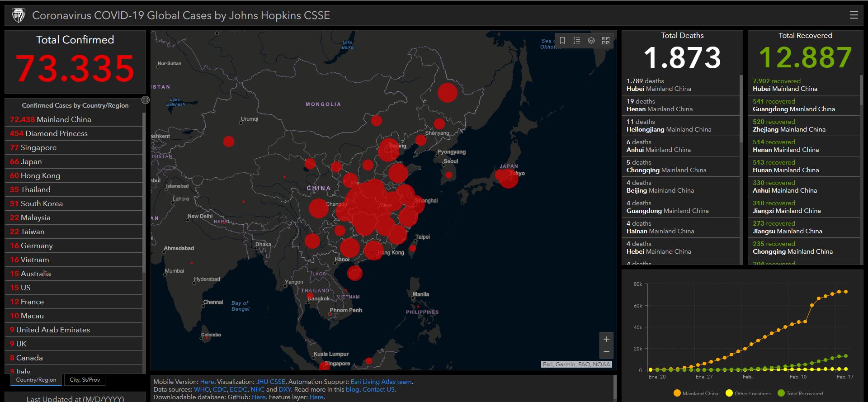Select 16 Vietnam row

[x=74, y=260]
